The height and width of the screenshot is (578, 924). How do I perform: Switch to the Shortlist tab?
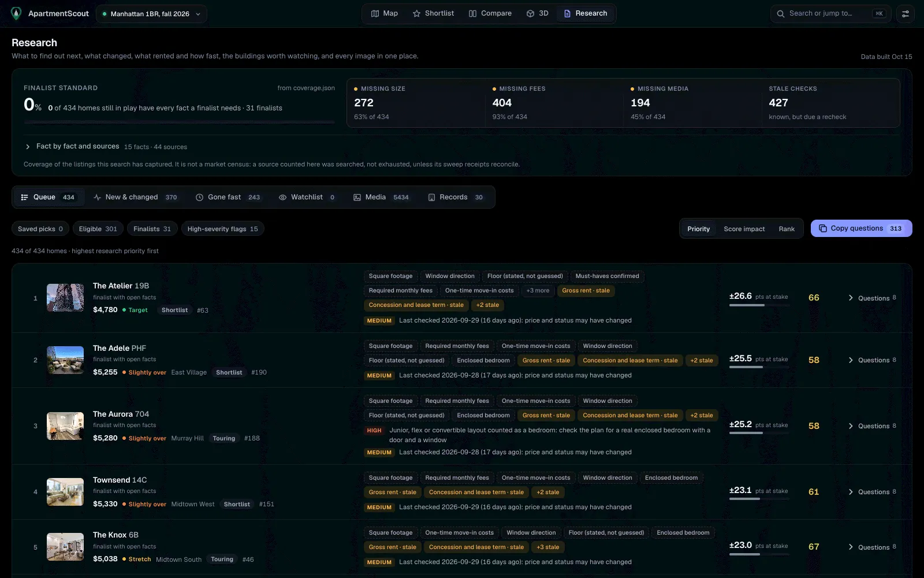click(433, 13)
